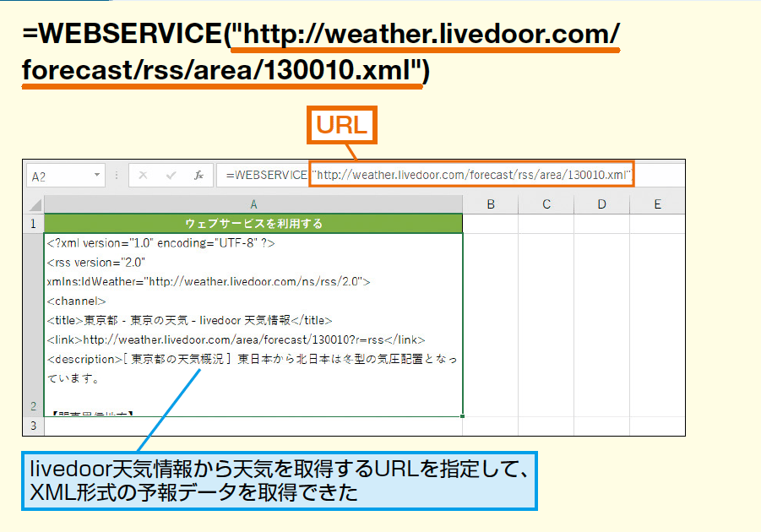Image resolution: width=761 pixels, height=532 pixels.
Task: Select row header 3
Action: (33, 426)
